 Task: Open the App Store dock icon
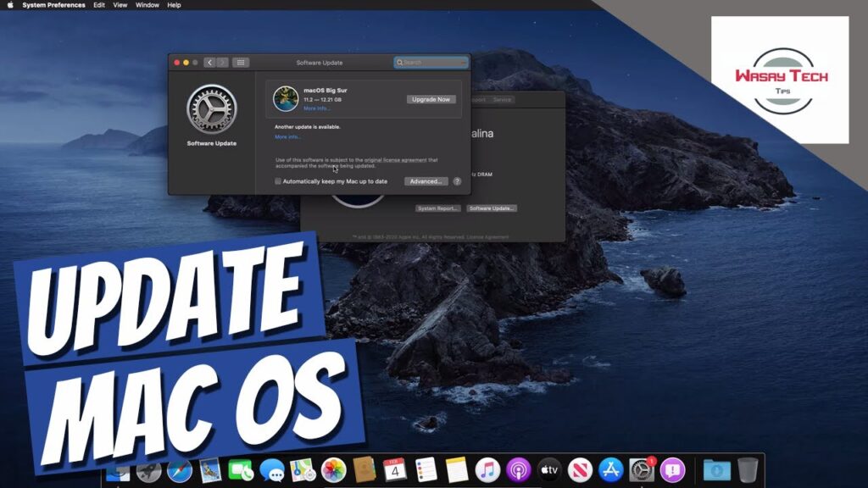610,470
